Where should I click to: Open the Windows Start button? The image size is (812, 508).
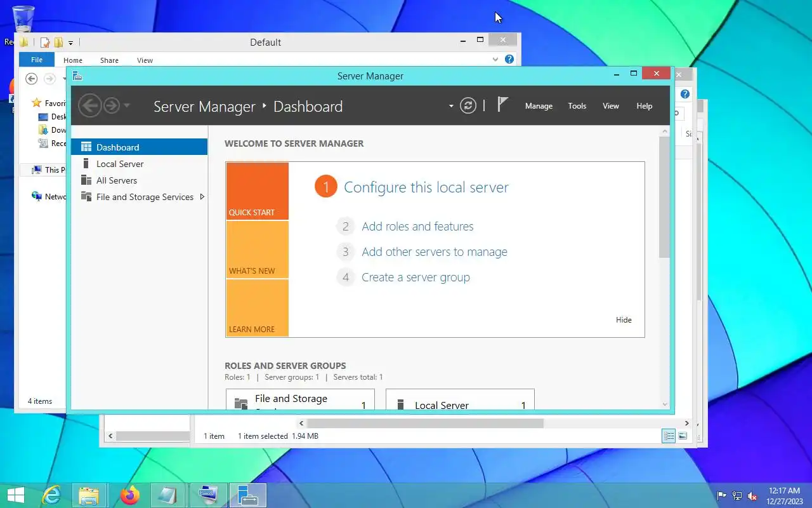pos(16,495)
